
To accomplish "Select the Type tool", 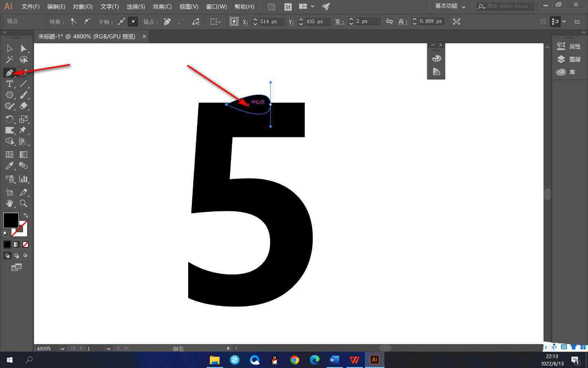I will pyautogui.click(x=10, y=84).
